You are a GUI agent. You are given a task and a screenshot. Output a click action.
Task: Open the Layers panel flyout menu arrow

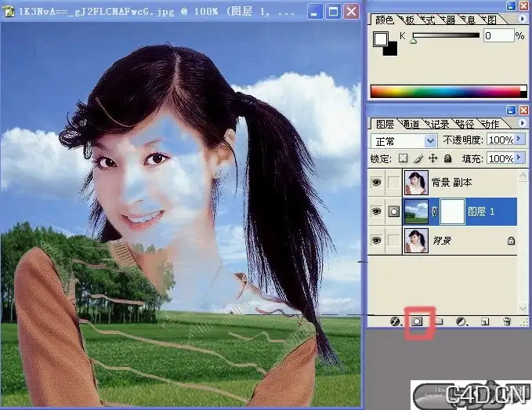[522, 122]
